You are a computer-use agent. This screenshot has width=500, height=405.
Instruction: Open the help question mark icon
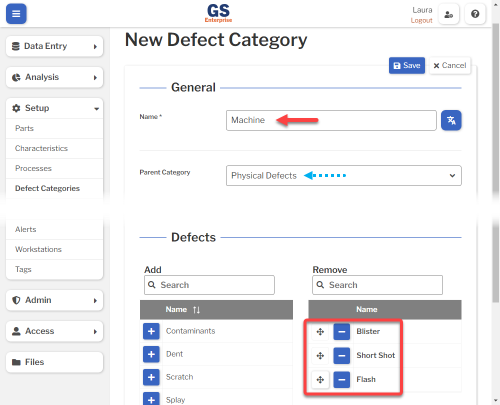(475, 14)
